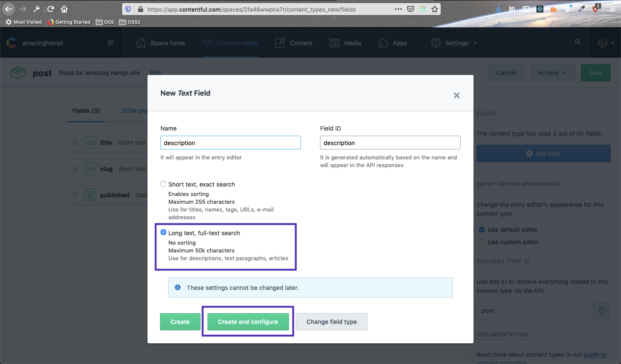Open the Most Visited bookmarks item
621x364 pixels.
[x=24, y=22]
